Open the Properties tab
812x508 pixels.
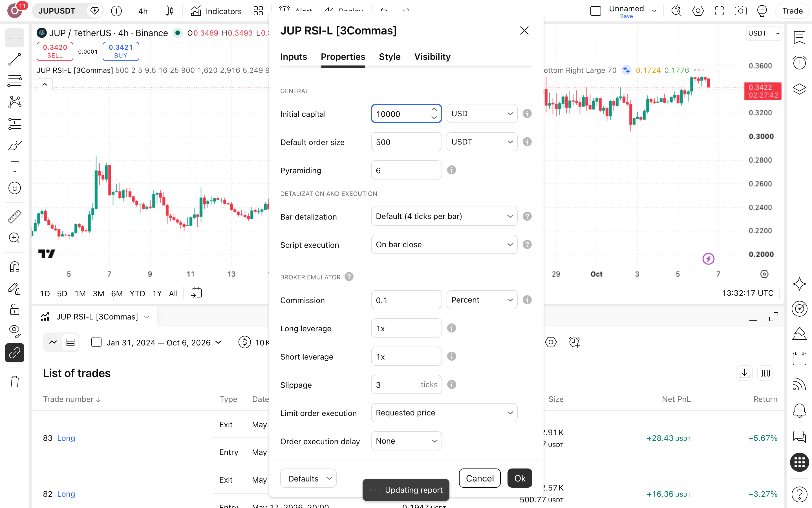(x=343, y=57)
